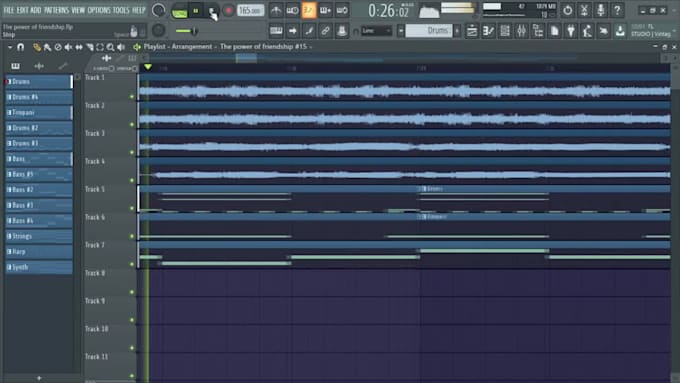Screen dimensions: 680x383
Task: Open the PATTERNS menu
Action: pyautogui.click(x=56, y=10)
